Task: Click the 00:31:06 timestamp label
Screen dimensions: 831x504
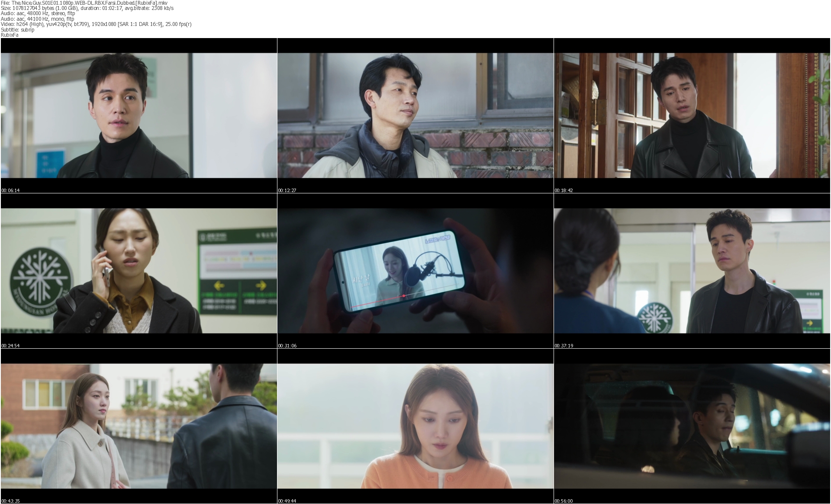Action: [x=287, y=346]
